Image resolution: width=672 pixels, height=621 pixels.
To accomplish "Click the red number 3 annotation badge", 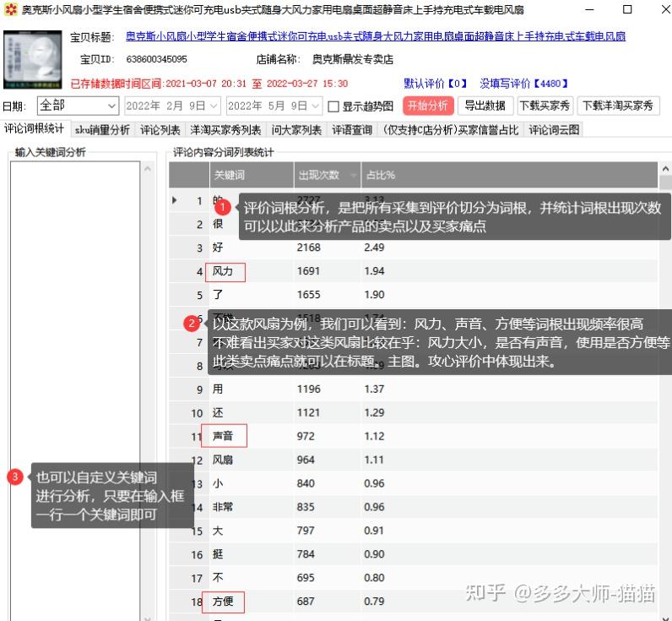I will click(x=15, y=477).
